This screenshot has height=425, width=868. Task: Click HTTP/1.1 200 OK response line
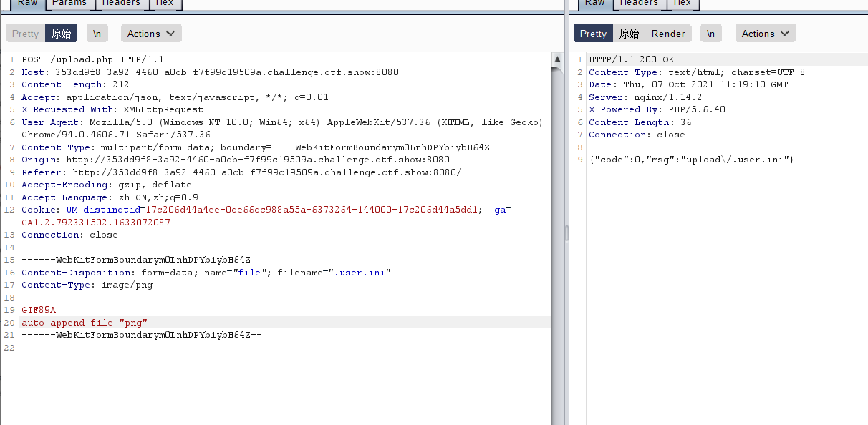(x=632, y=59)
